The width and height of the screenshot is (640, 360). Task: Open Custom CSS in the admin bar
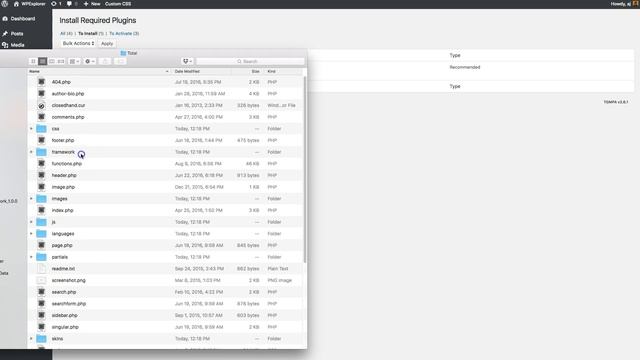[x=118, y=4]
